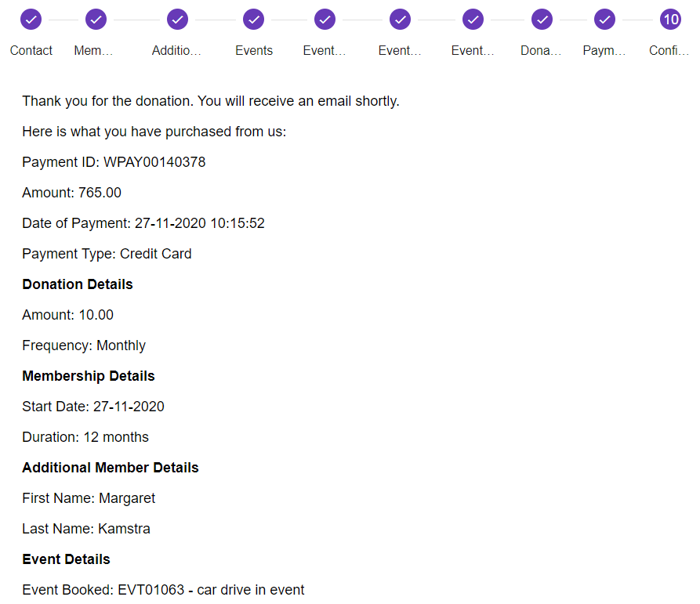
Task: Select the Payment step checkmark icon
Action: 604,19
